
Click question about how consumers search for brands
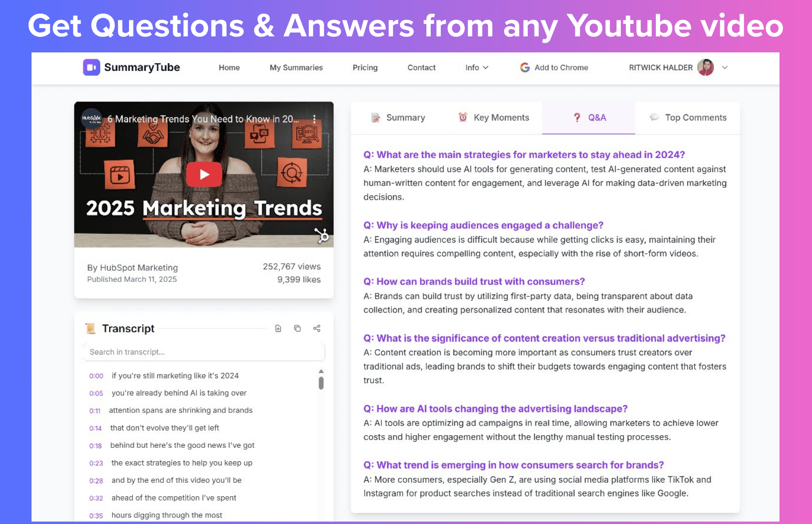(514, 465)
